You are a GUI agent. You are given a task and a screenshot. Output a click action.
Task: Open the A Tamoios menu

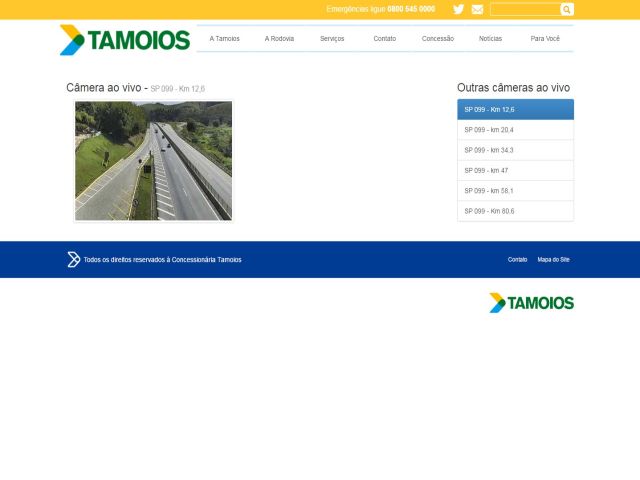coord(224,39)
